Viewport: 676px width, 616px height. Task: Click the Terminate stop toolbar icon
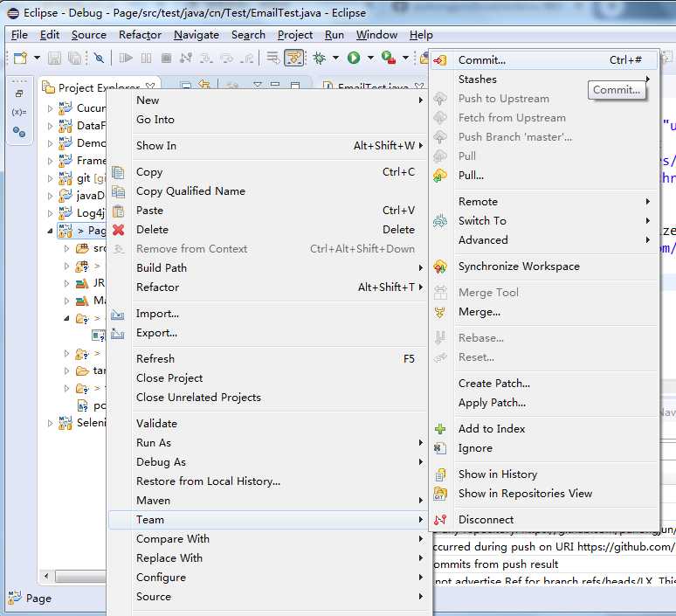[x=167, y=58]
